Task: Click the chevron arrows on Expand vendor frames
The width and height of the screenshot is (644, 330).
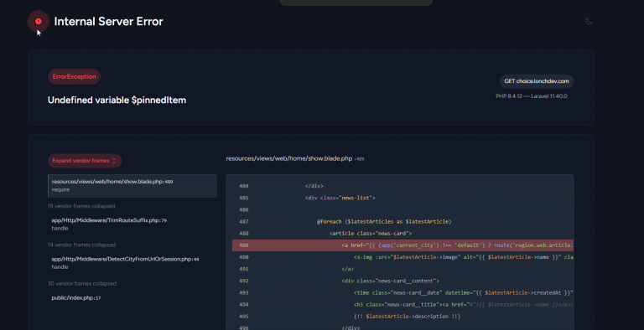Action: click(114, 161)
